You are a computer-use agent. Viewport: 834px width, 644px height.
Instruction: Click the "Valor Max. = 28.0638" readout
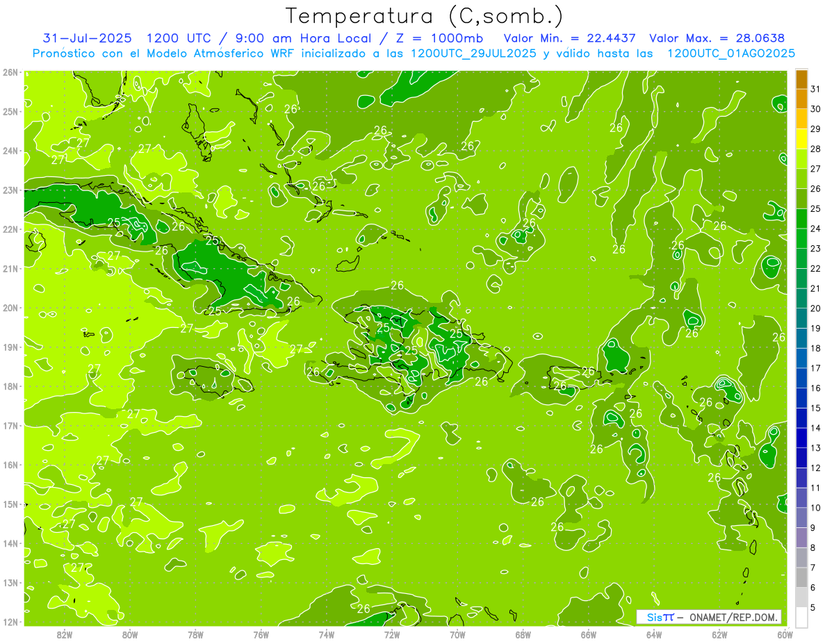coord(717,38)
